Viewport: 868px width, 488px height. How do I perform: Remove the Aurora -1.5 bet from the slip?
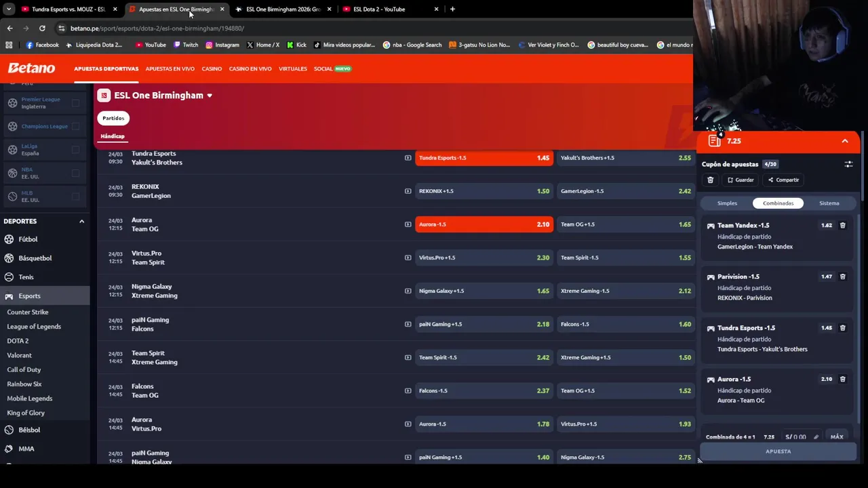click(842, 379)
